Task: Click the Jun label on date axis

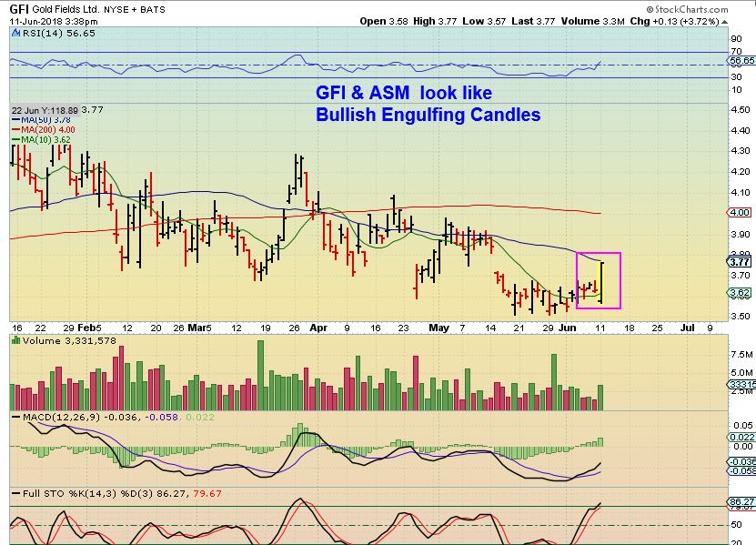Action: pyautogui.click(x=568, y=328)
